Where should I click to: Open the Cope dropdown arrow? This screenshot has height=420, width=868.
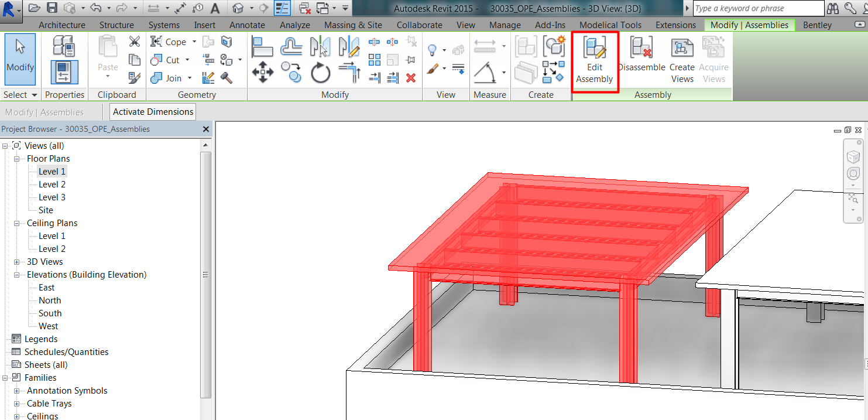pos(195,42)
